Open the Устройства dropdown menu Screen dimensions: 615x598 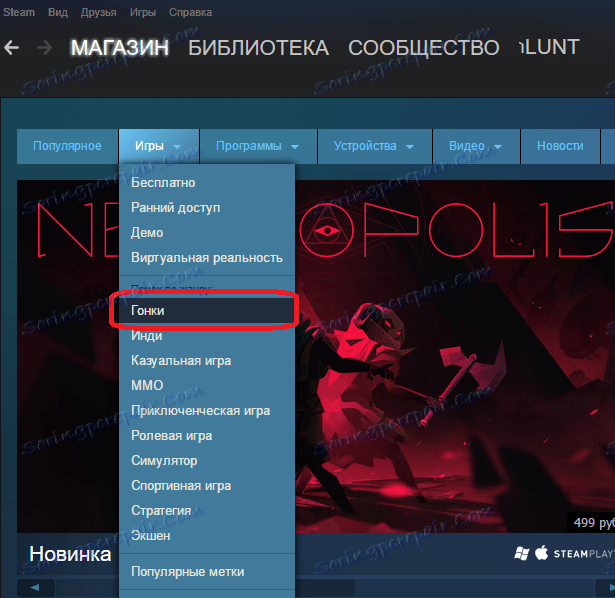(x=375, y=146)
